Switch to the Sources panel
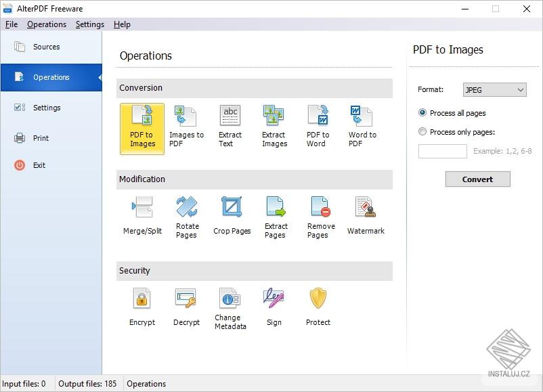 (46, 47)
